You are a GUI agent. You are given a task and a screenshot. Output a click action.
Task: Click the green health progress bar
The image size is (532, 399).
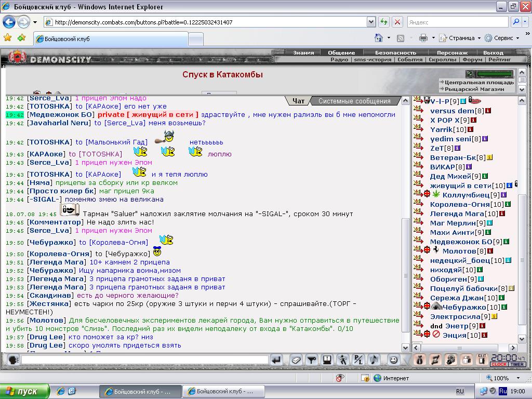click(495, 73)
